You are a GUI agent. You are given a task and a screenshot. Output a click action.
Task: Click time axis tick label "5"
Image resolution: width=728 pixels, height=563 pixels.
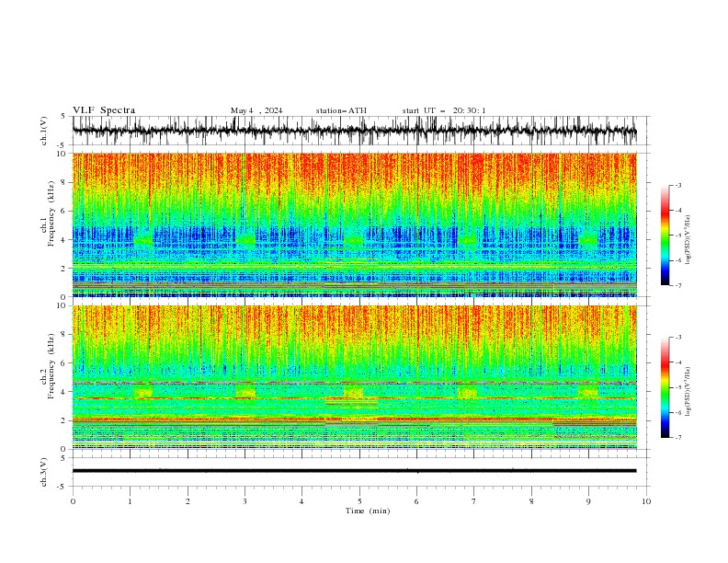359,501
